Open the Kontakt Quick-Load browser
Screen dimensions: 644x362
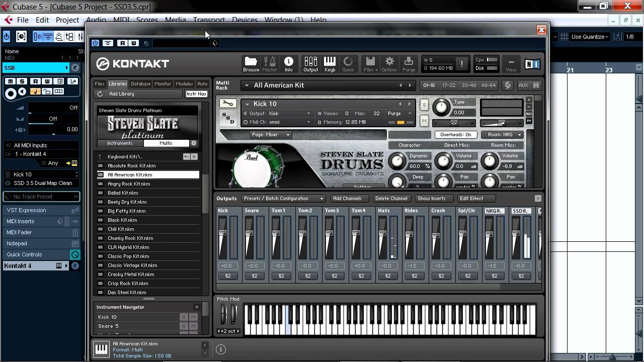348,64
